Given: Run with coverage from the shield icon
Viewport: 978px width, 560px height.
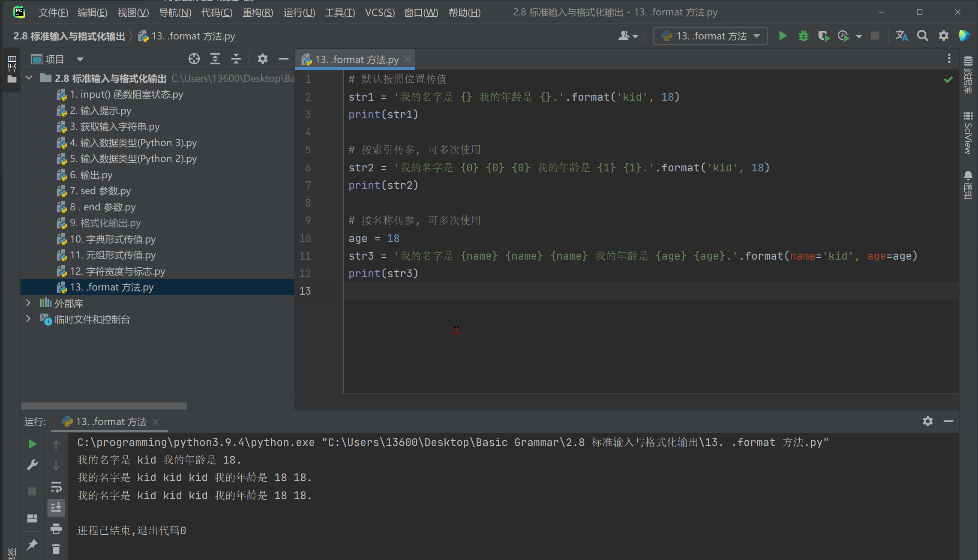Looking at the screenshot, I should coord(823,36).
